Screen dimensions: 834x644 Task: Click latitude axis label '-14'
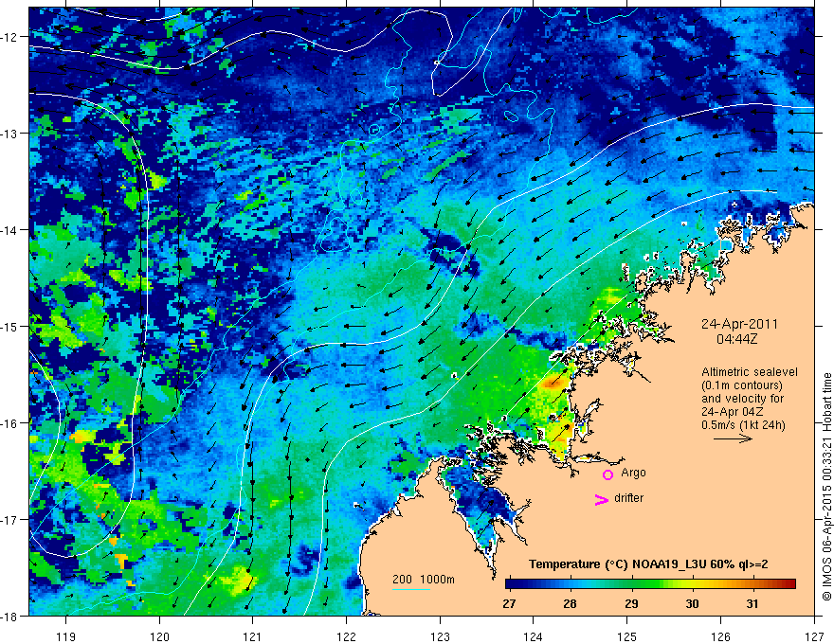coord(10,230)
